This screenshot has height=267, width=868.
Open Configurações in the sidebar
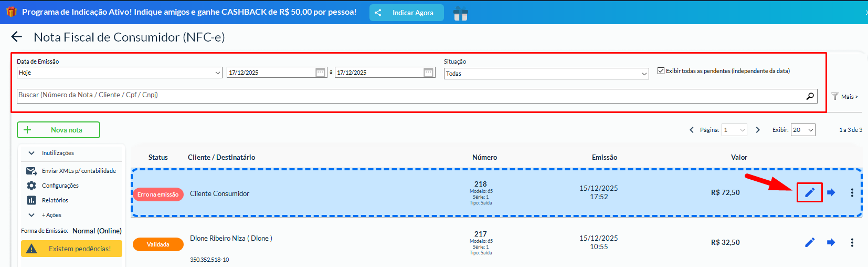pyautogui.click(x=60, y=186)
